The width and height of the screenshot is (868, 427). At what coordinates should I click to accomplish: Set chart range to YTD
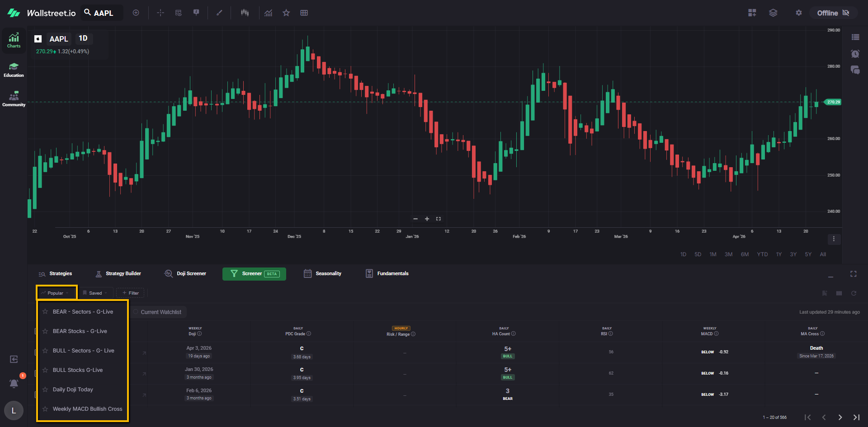coord(762,254)
